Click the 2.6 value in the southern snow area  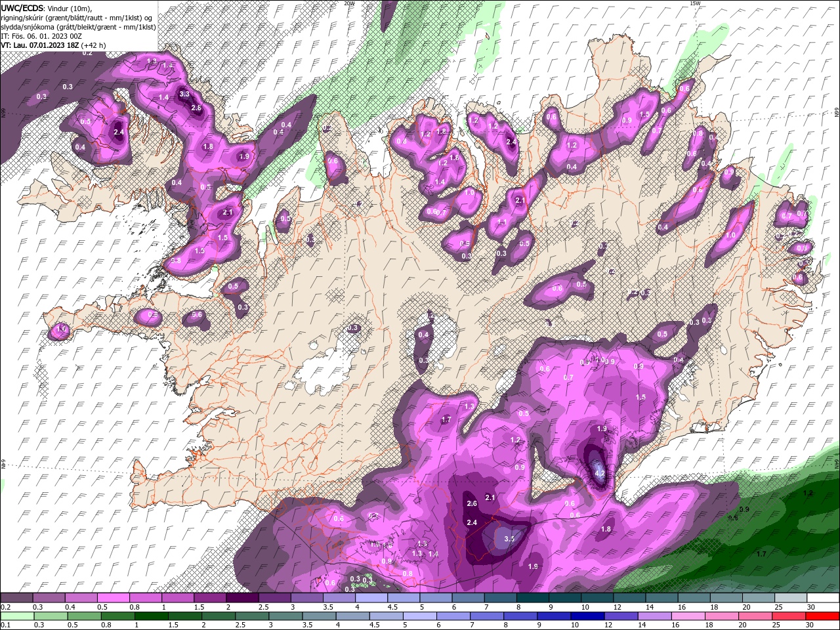471,503
